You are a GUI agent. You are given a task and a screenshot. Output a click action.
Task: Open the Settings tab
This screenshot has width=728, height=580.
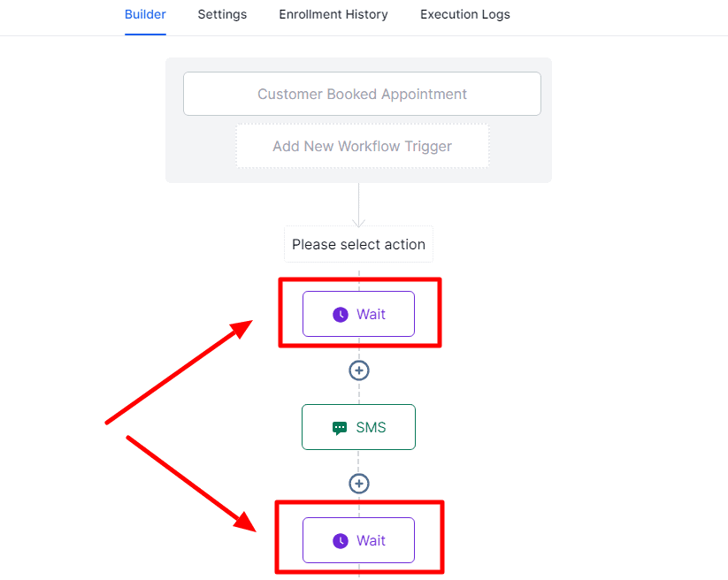click(x=222, y=14)
